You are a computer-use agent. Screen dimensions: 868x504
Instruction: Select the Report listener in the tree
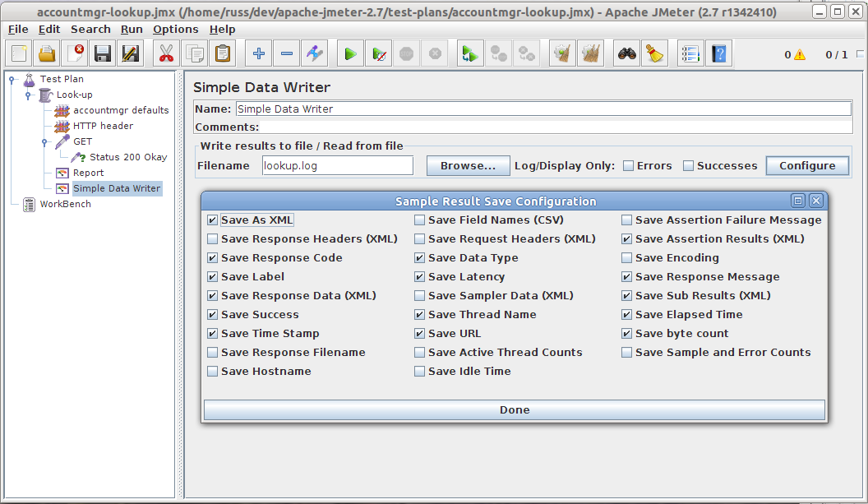[89, 173]
